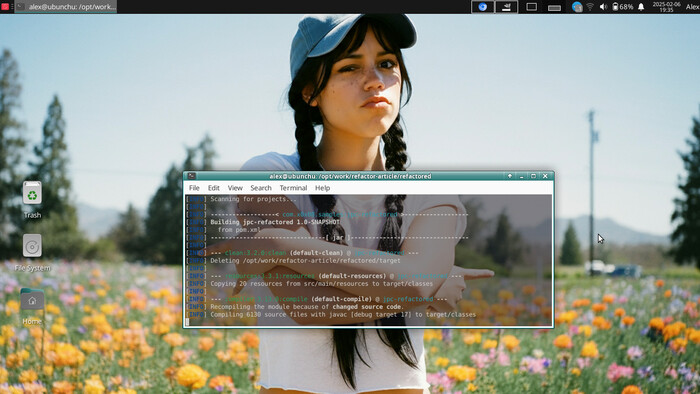Click the '[ jar ]' separator text
This screenshot has width=700, height=394.
(338, 237)
